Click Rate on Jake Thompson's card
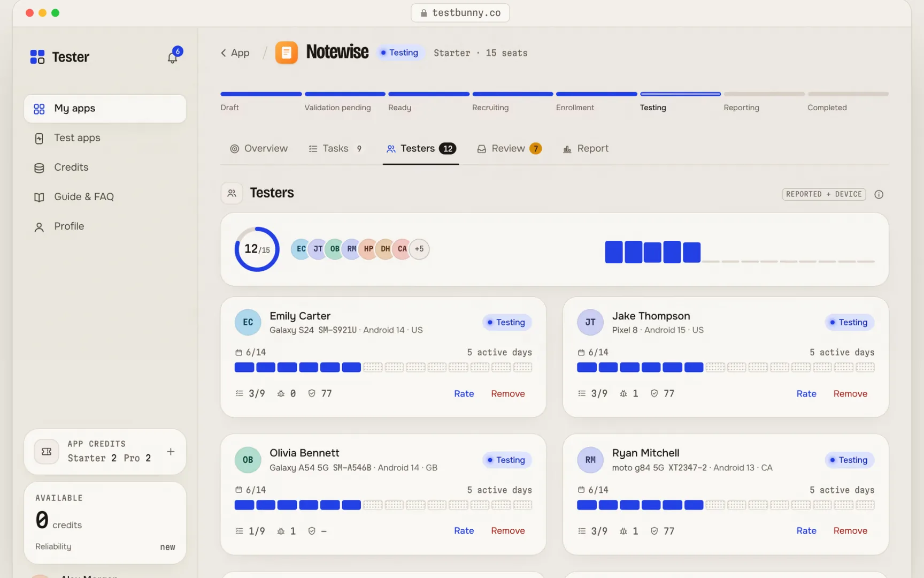This screenshot has width=924, height=578. [806, 393]
